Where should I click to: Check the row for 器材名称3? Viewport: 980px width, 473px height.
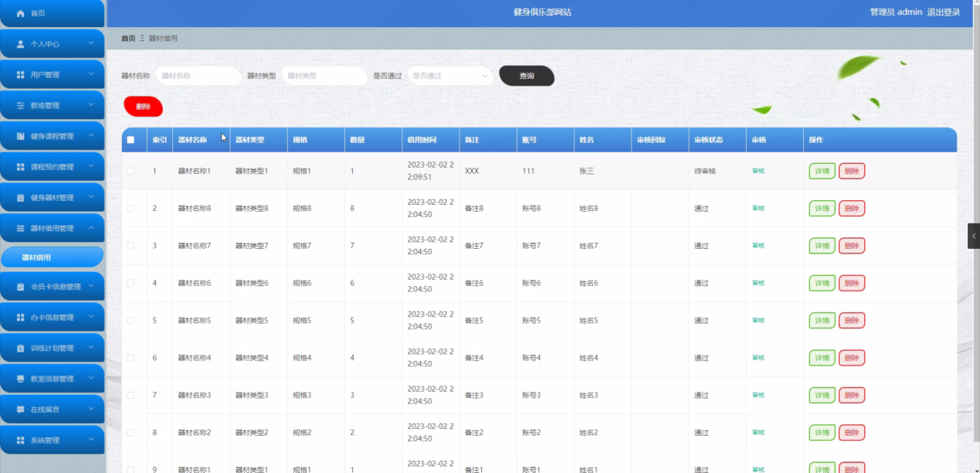tap(131, 395)
